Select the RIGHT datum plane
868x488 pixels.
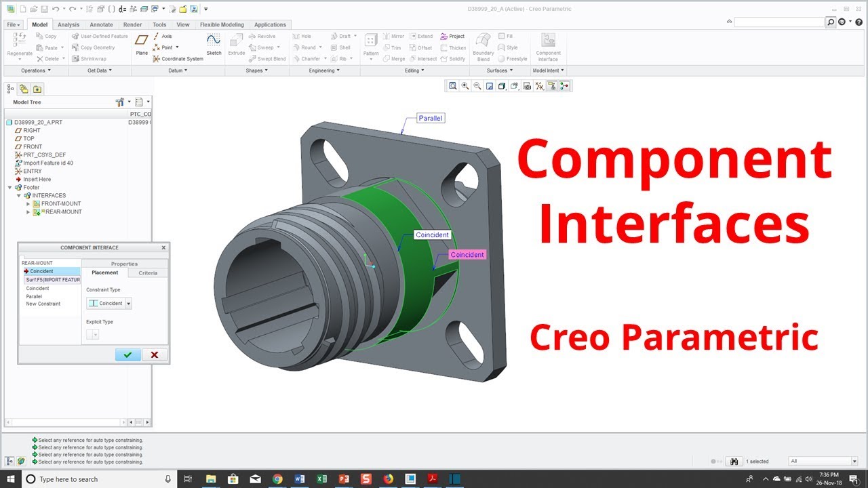click(27, 131)
